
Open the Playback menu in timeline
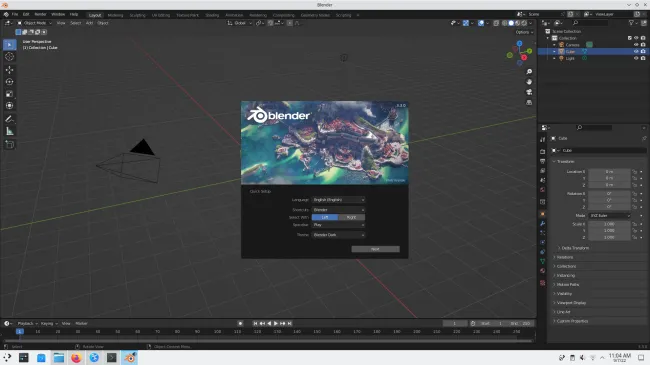coord(27,324)
